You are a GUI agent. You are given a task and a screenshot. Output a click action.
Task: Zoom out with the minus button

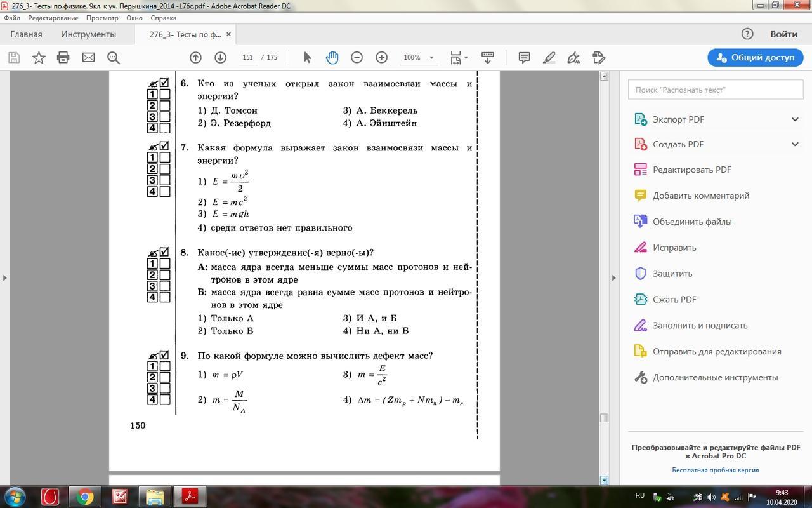pyautogui.click(x=357, y=58)
